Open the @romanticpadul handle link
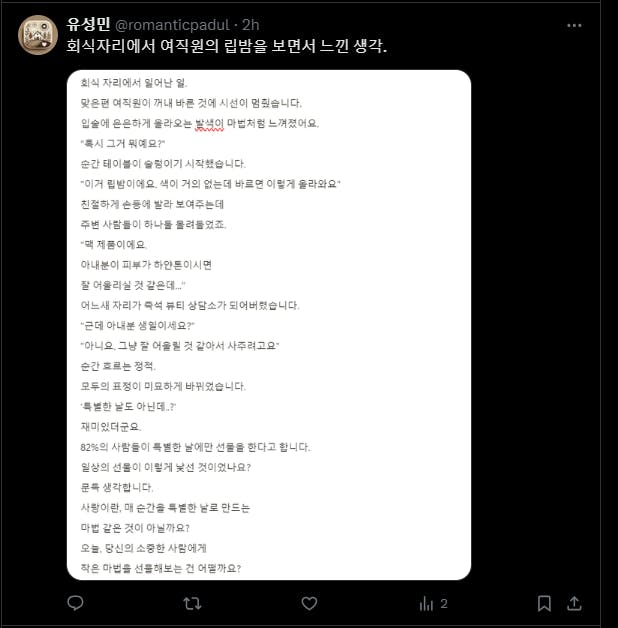This screenshot has height=628, width=618. 172,25
